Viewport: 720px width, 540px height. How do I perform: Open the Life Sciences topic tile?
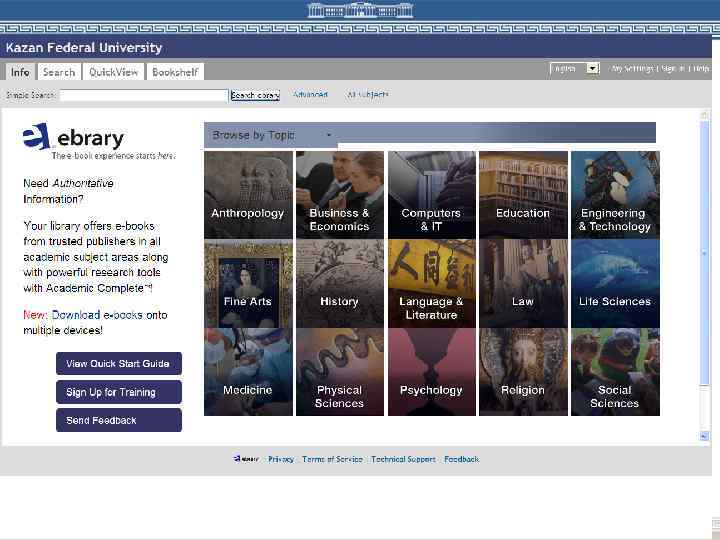615,283
